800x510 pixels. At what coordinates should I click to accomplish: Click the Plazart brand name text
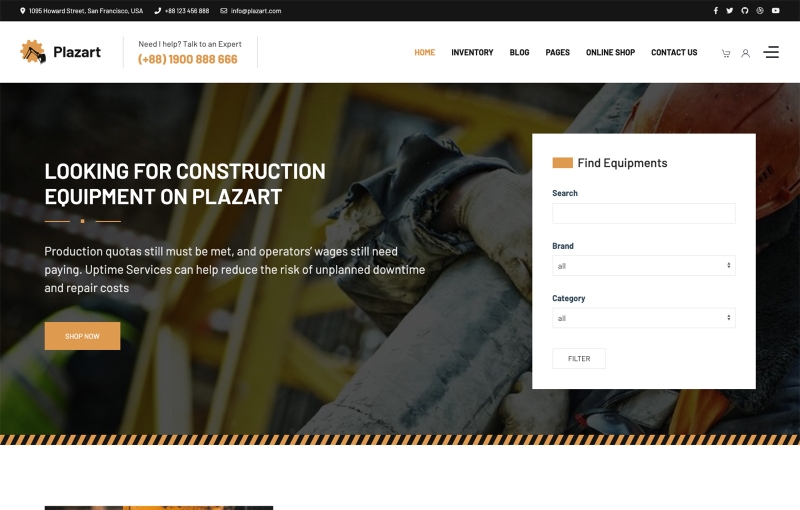[x=77, y=52]
